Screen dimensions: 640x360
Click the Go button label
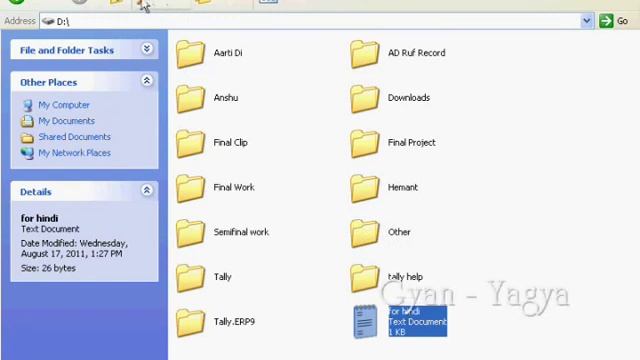pos(622,21)
